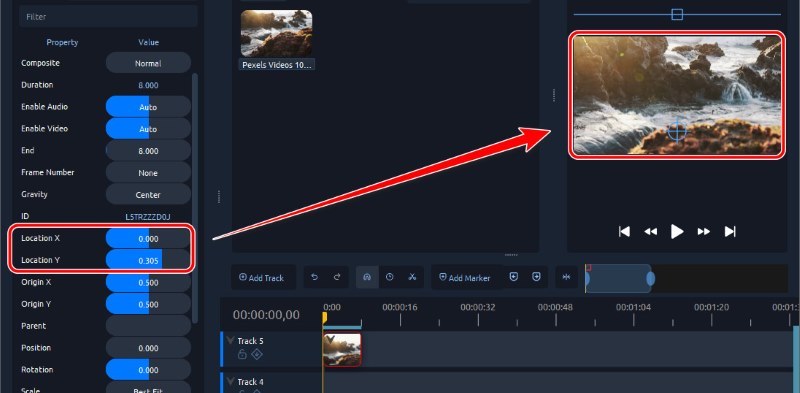Collapse Track 5 using its chevron
This screenshot has width=800, height=393.
tap(231, 340)
